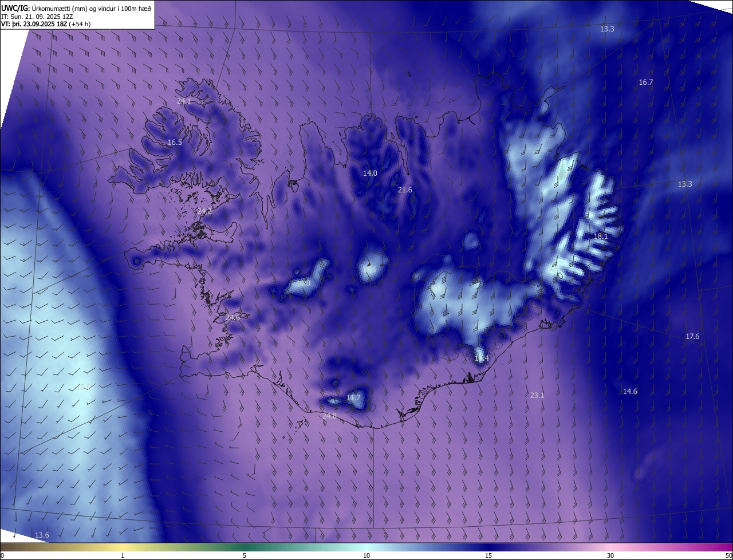Click the map value 14.6

(630, 391)
